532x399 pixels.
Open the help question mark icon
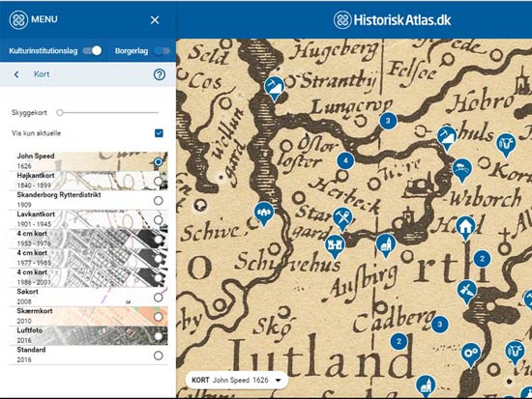pos(160,74)
